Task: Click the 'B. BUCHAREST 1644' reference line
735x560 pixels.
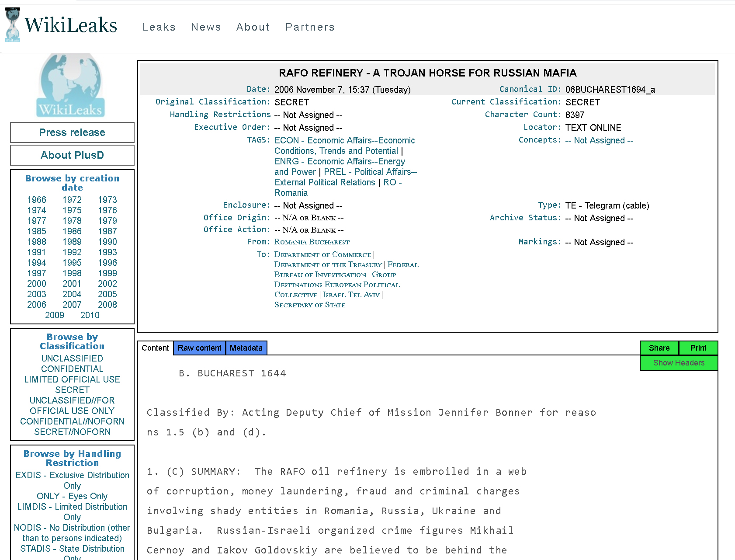Action: [x=232, y=373]
